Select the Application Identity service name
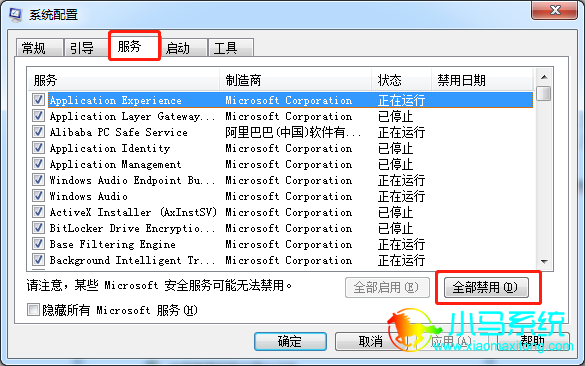Image resolution: width=585 pixels, height=366 pixels. point(110,148)
